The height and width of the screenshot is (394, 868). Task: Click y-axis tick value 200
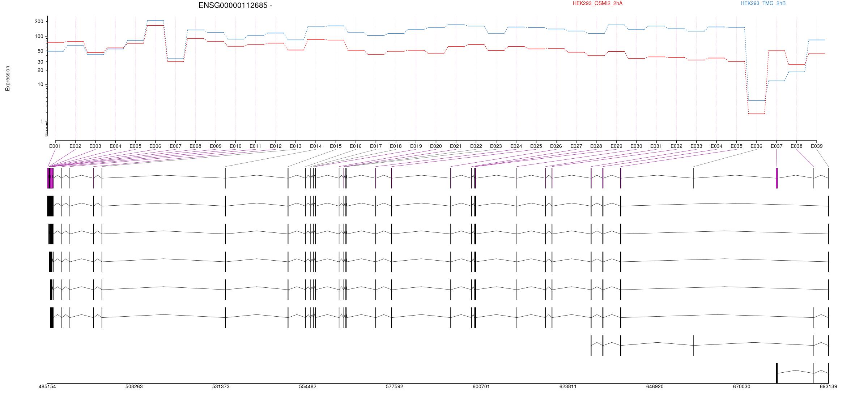39,21
